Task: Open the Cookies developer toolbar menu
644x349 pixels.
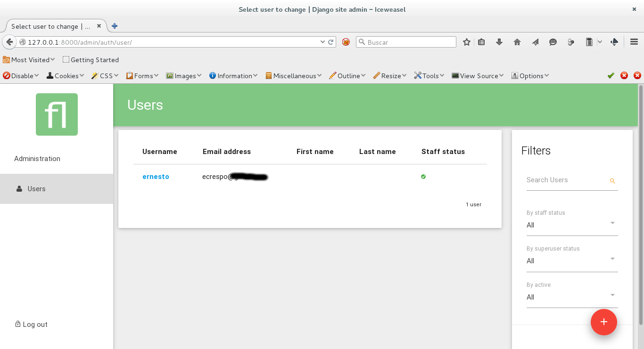Action: [x=66, y=76]
